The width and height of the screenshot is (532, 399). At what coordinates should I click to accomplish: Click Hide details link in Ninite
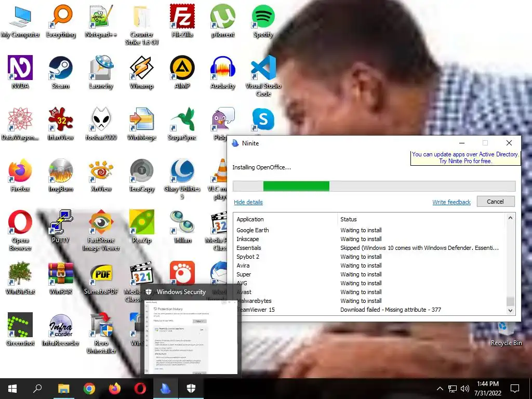click(248, 202)
